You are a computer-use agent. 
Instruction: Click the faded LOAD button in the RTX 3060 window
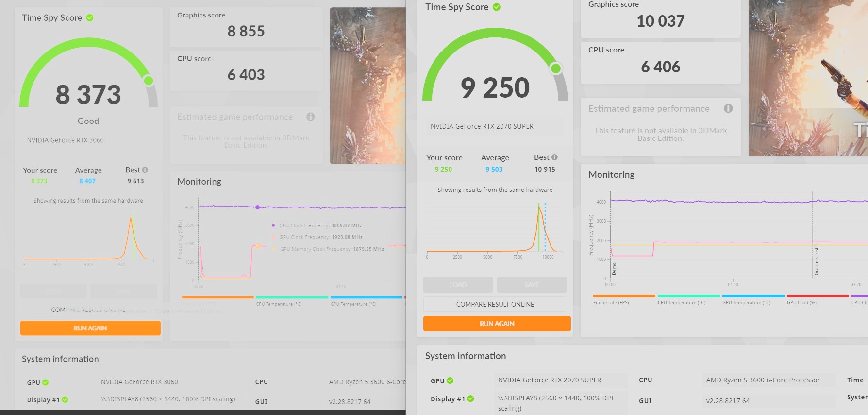53,291
